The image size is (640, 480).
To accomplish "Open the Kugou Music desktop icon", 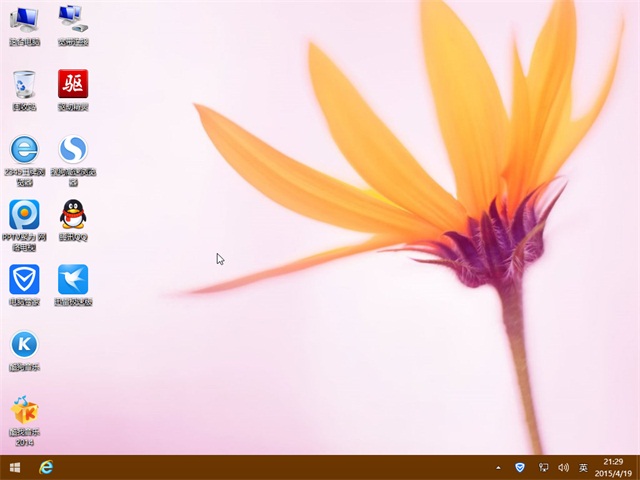I will click(24, 345).
